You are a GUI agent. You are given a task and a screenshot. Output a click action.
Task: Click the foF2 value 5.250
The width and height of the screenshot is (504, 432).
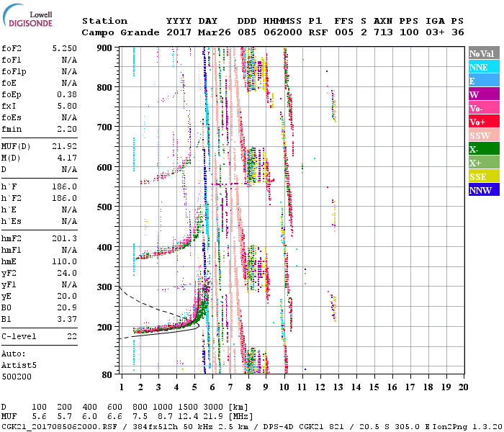(x=65, y=48)
